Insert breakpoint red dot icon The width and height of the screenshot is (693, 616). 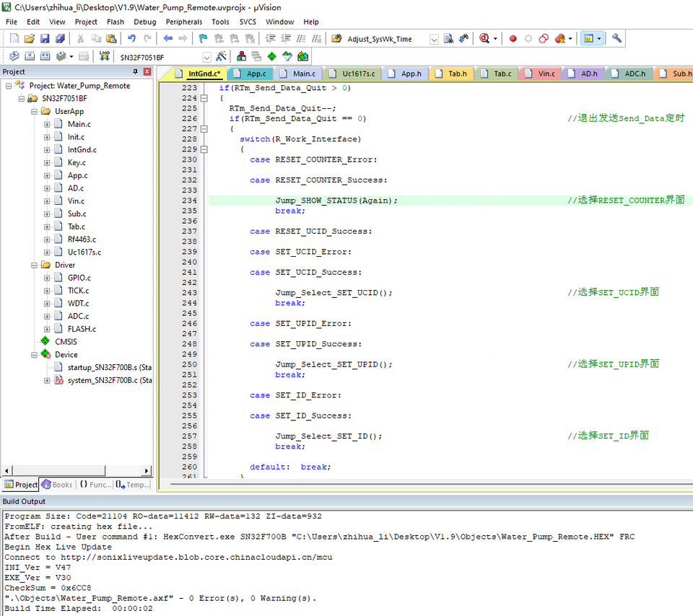click(x=513, y=38)
